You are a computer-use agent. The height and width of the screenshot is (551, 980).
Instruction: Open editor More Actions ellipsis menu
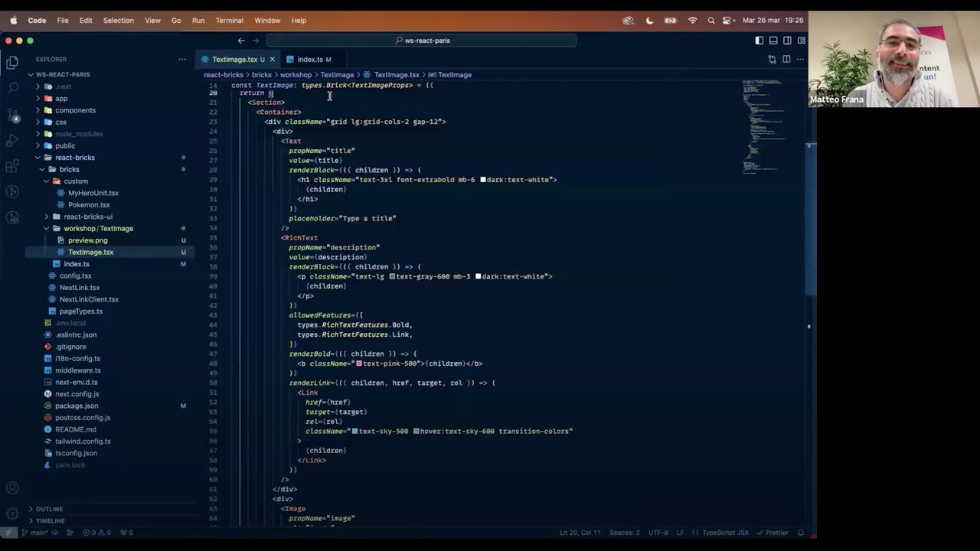(800, 59)
